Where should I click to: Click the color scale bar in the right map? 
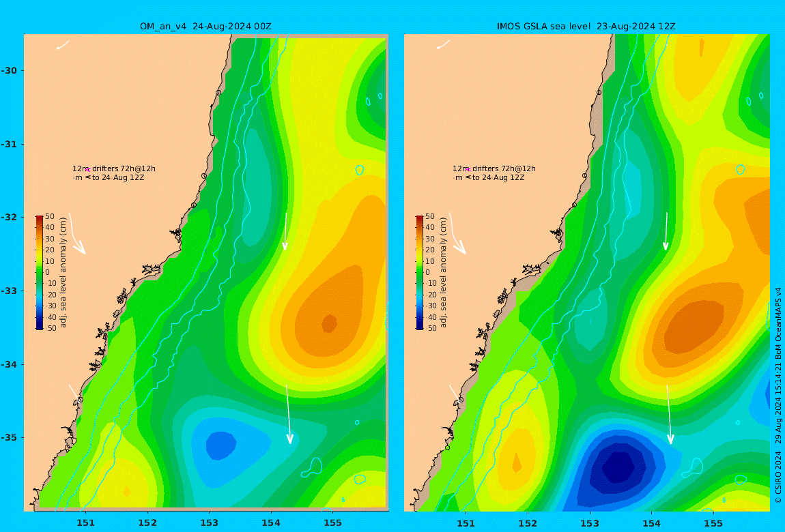pos(420,273)
